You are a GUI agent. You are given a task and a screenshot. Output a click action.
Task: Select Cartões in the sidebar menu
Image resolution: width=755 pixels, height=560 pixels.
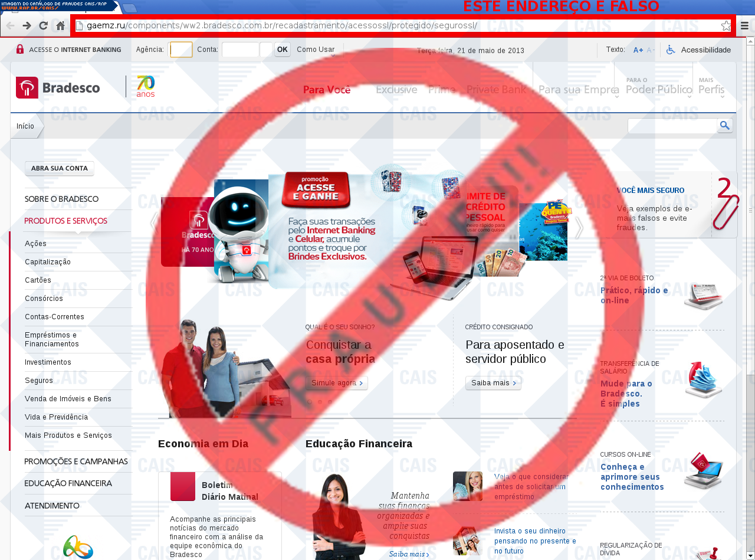point(38,280)
